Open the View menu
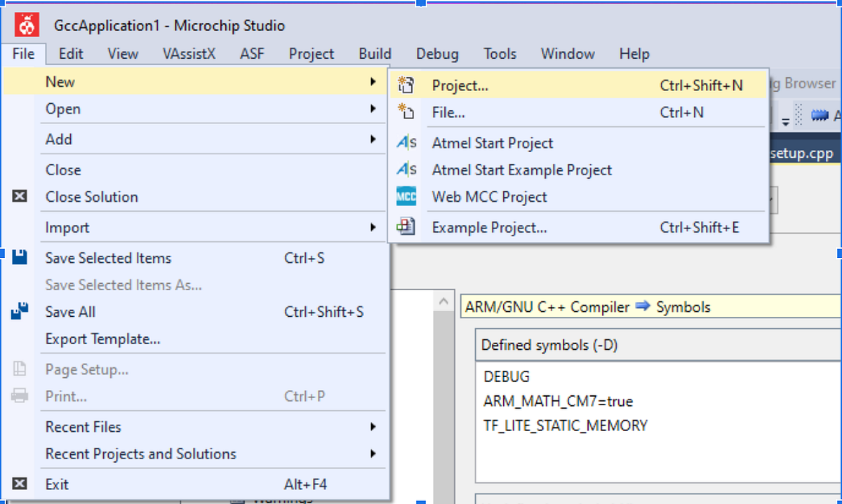The height and width of the screenshot is (504, 842). pos(123,54)
